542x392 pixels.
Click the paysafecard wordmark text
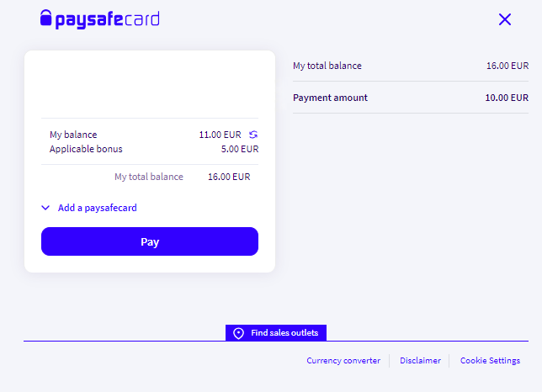(x=108, y=19)
